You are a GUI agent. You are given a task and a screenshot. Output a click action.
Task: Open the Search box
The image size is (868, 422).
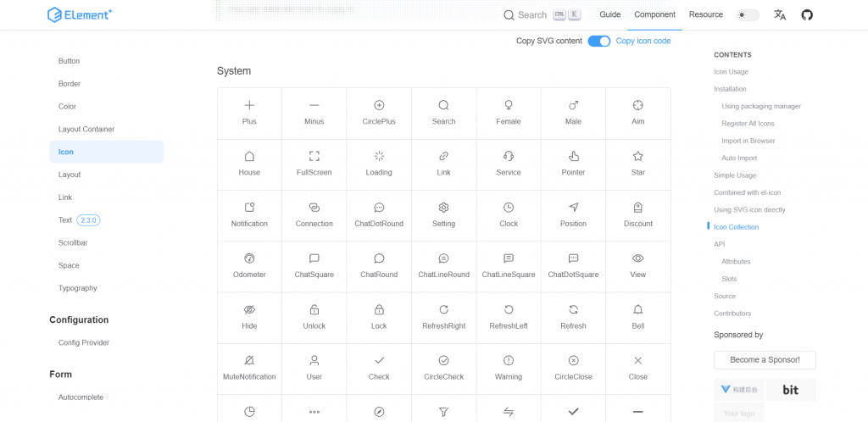(542, 15)
